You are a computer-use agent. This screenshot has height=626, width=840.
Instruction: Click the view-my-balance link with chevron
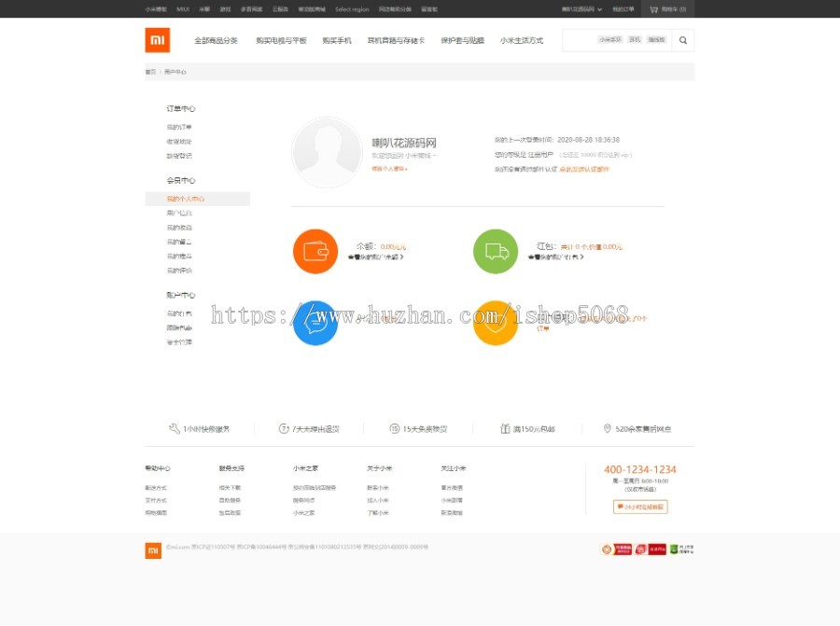click(375, 257)
